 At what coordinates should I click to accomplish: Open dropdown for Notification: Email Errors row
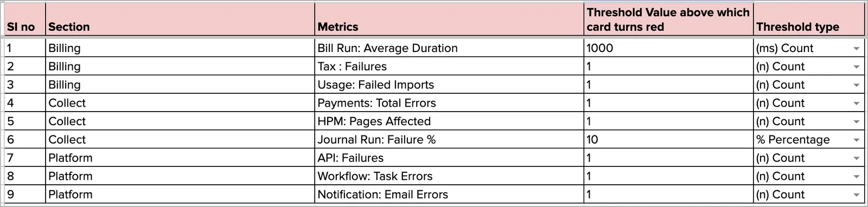click(856, 195)
